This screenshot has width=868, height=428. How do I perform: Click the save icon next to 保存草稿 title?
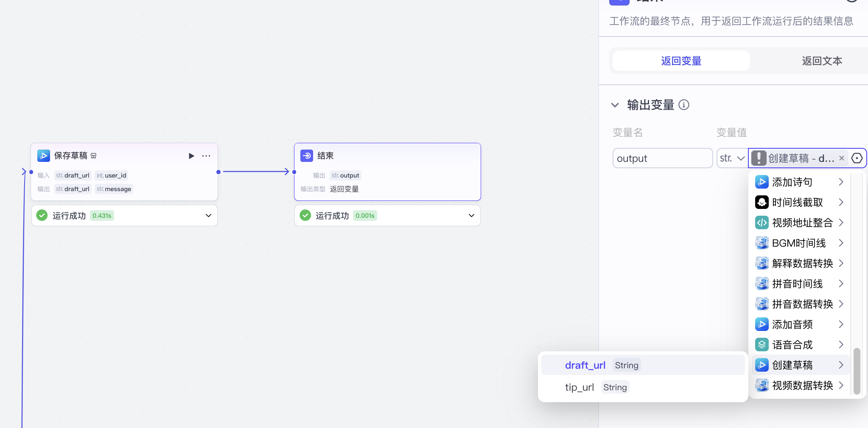pyautogui.click(x=94, y=156)
